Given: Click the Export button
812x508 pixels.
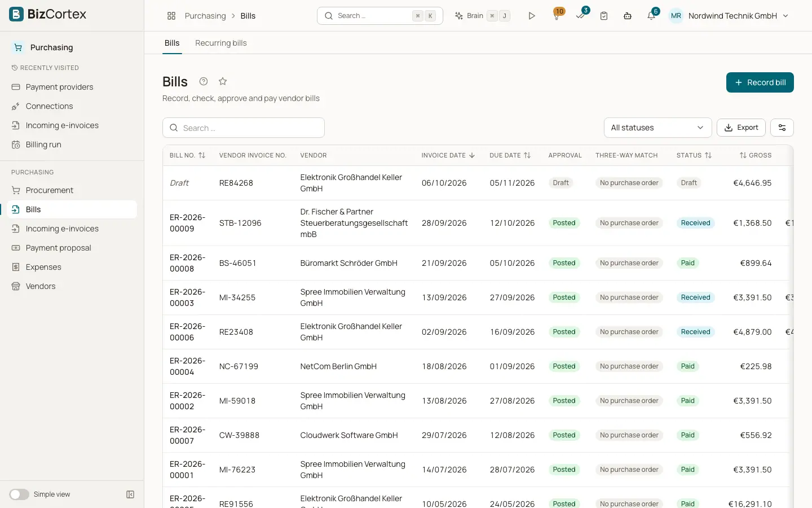Looking at the screenshot, I should [x=741, y=128].
